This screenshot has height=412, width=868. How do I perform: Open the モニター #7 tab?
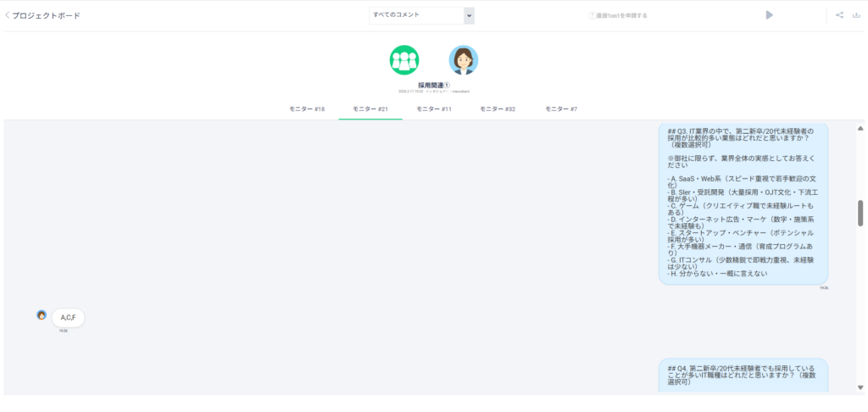point(561,109)
